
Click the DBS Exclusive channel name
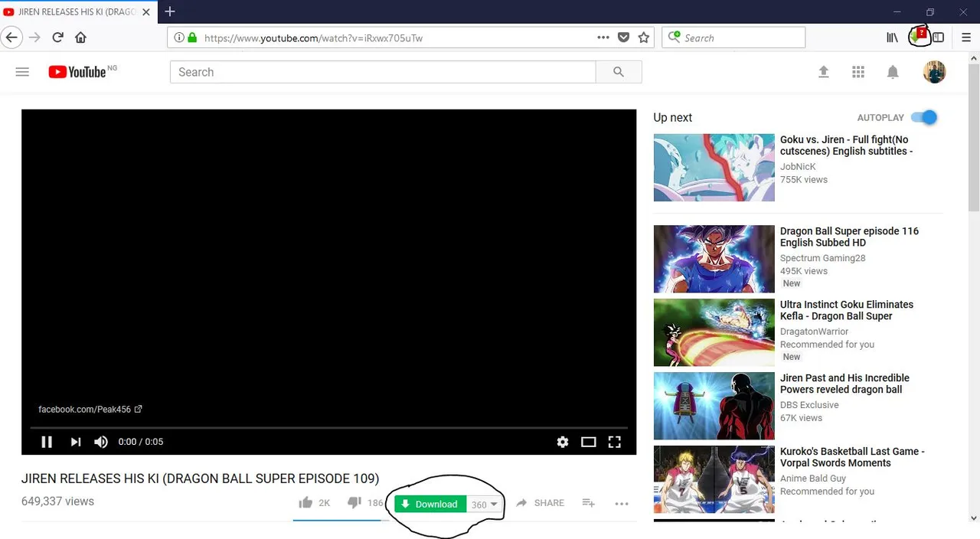coord(809,405)
